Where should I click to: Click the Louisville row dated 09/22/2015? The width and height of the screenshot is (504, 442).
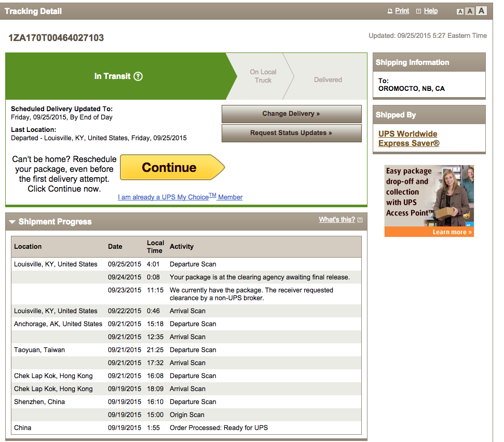[186, 311]
